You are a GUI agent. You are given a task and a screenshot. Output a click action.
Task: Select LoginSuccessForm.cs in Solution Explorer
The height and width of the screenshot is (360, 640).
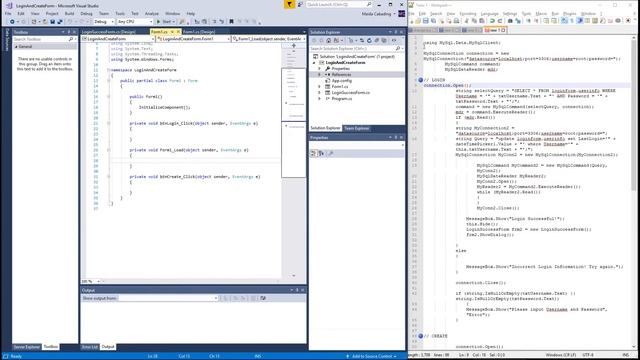tap(350, 93)
